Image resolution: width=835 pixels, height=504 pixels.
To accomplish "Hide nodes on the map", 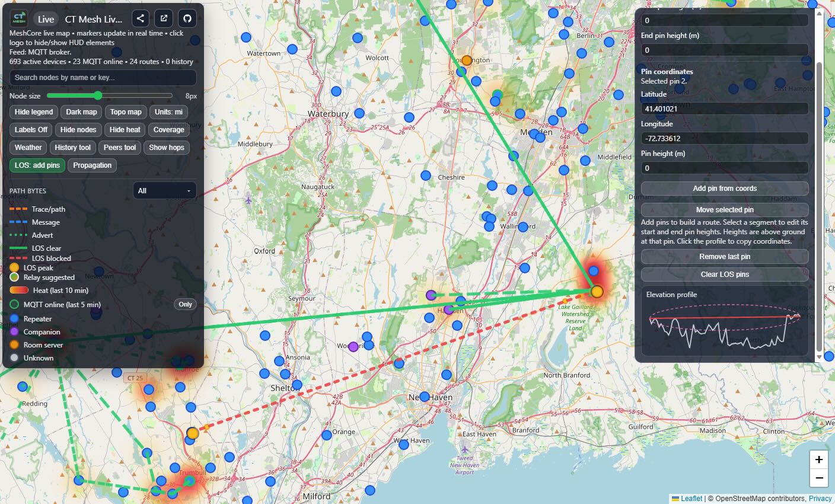I will (78, 130).
